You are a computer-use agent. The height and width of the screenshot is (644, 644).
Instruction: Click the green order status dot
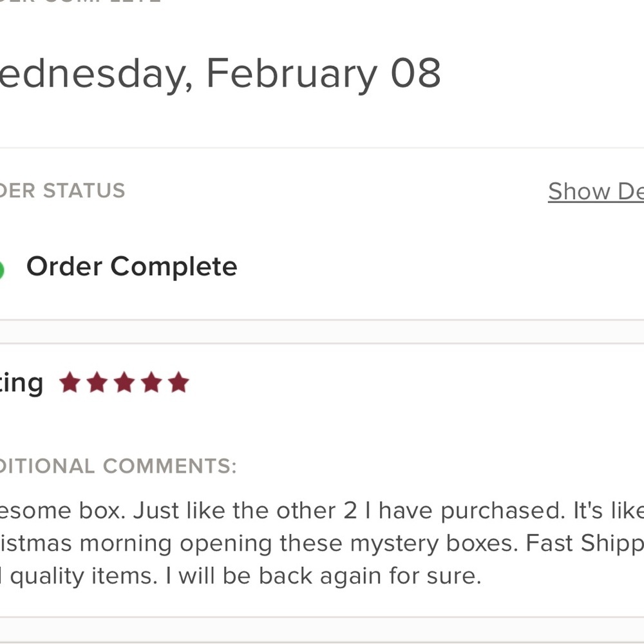[x=1, y=270]
